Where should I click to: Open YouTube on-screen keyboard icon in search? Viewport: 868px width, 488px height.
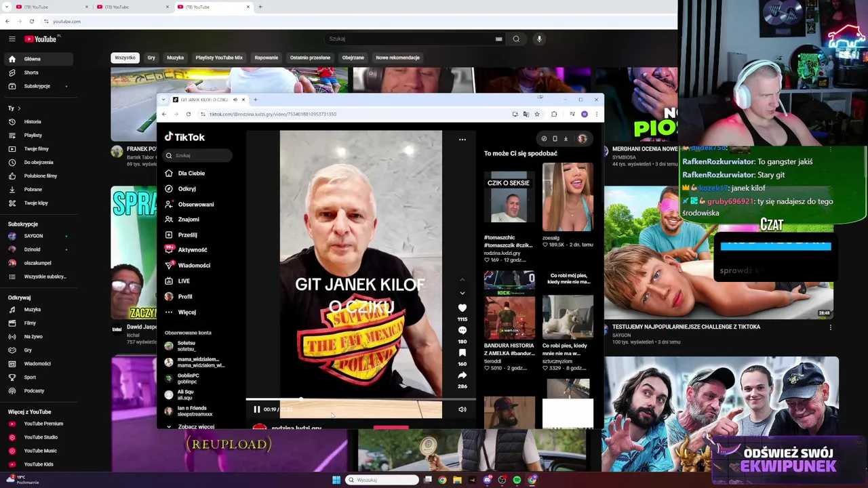pyautogui.click(x=498, y=39)
